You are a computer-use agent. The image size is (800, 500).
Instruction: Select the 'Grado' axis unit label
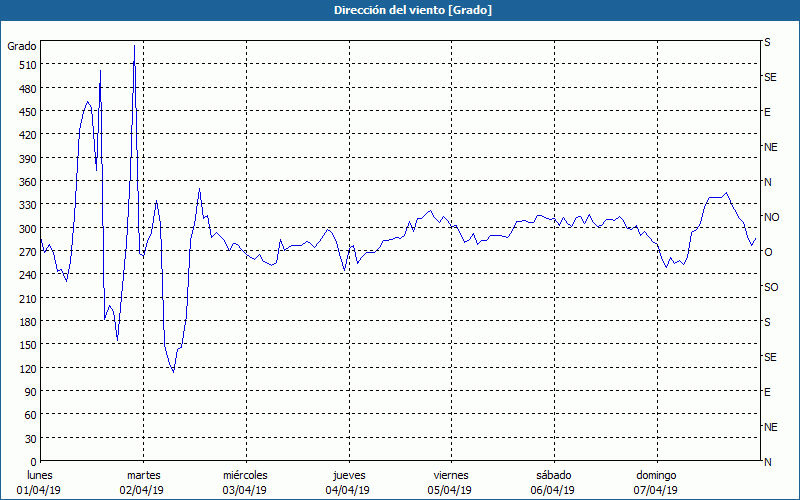(22, 46)
